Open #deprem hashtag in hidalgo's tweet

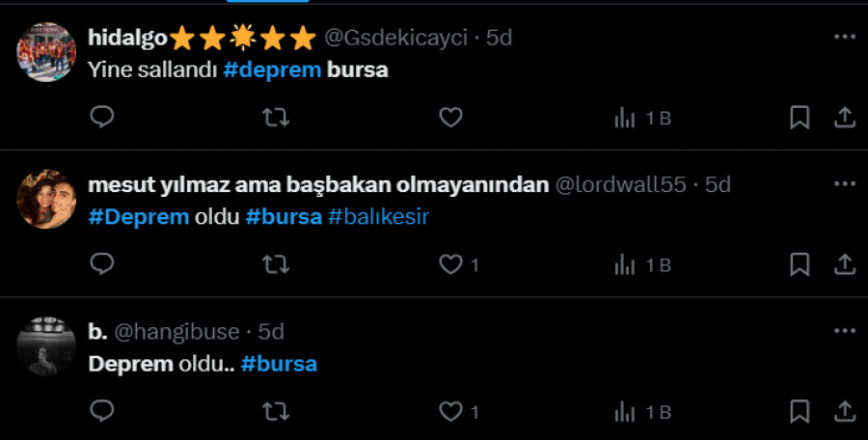[x=272, y=70]
